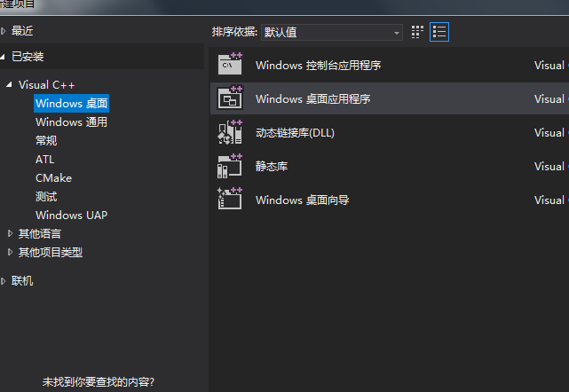The width and height of the screenshot is (569, 392).
Task: Select Windows 桌面 in the tree
Action: (x=72, y=104)
